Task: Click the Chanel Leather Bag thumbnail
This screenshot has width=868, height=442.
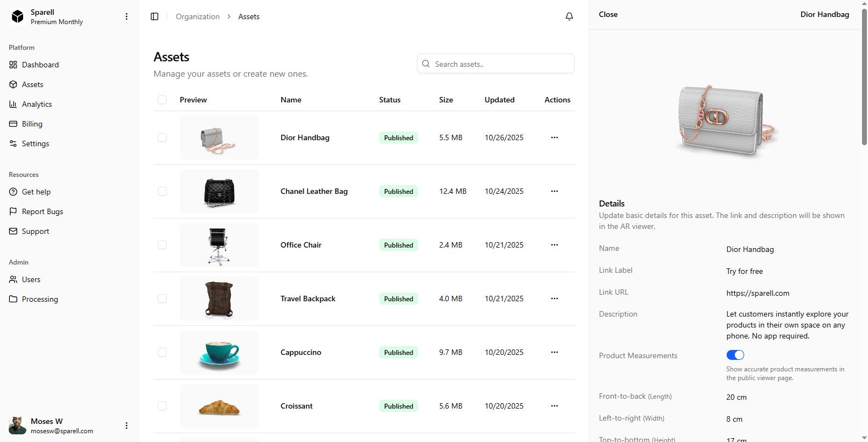Action: click(219, 191)
